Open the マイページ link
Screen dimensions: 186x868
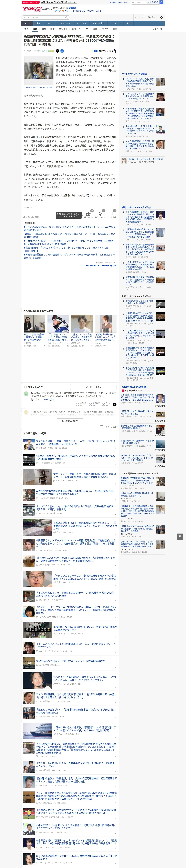point(139,17)
